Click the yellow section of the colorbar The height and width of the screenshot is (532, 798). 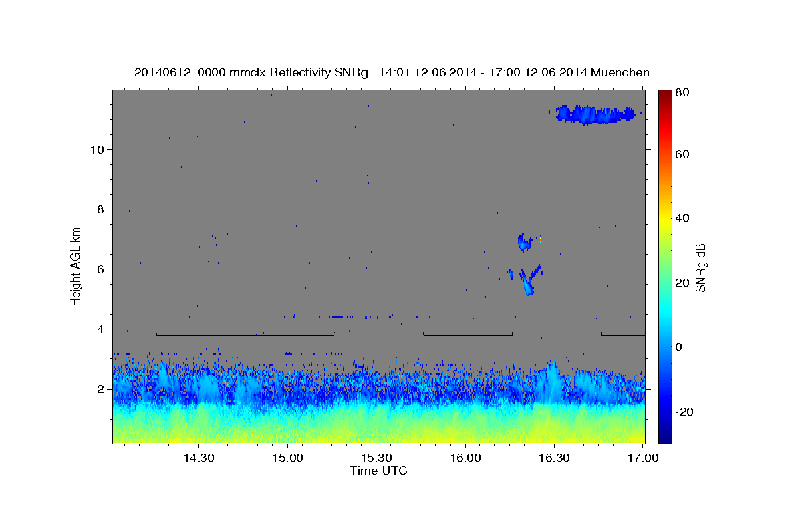[665, 218]
